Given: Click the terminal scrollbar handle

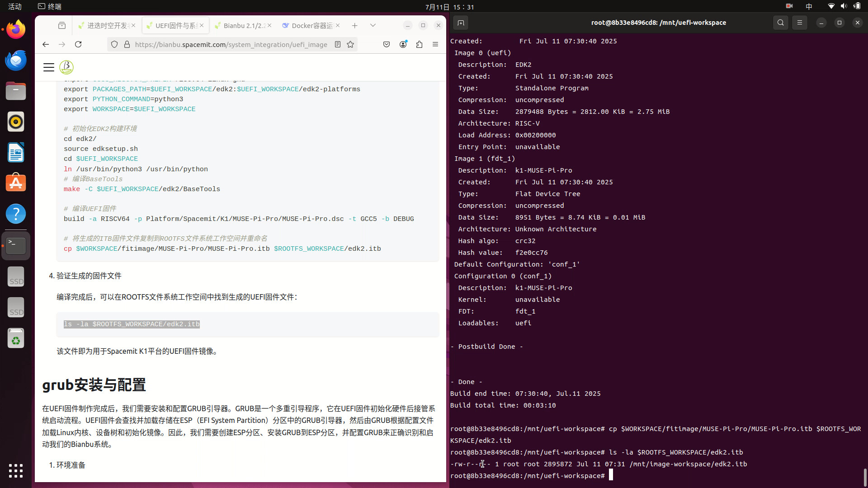Looking at the screenshot, I should click(865, 477).
